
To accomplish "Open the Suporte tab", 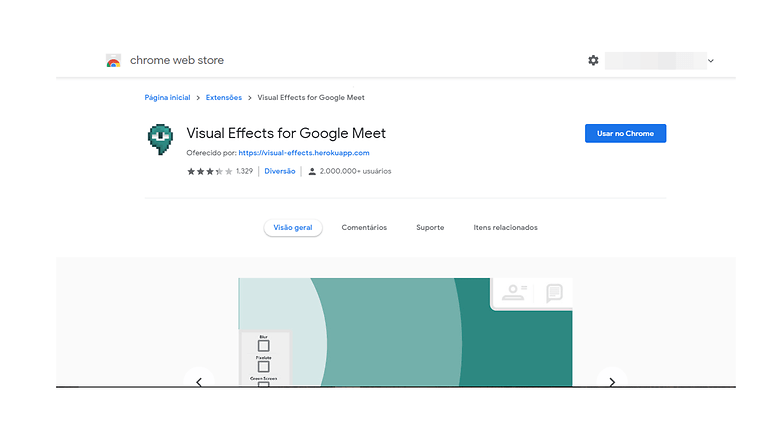I will [430, 227].
